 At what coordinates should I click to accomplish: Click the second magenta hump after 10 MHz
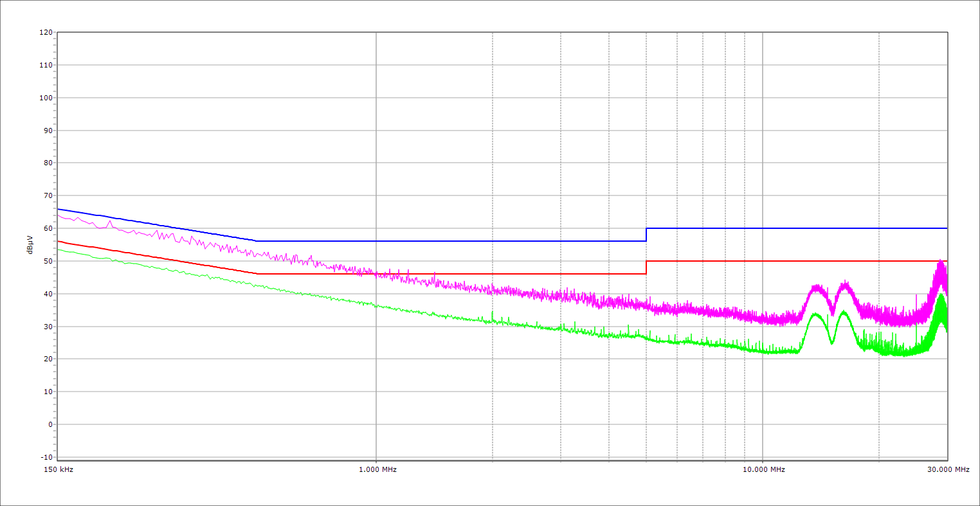[845, 283]
